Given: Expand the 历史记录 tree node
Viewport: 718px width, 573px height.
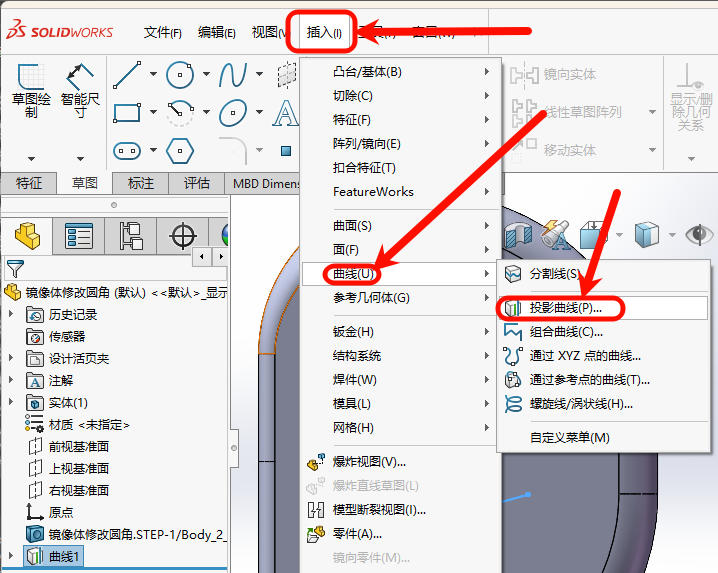Looking at the screenshot, I should pyautogui.click(x=12, y=314).
